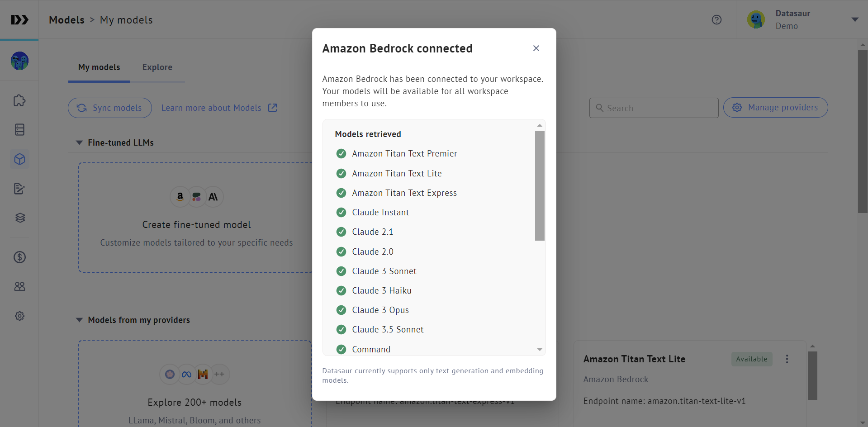Image resolution: width=868 pixels, height=427 pixels.
Task: Click the ++ more providers icon
Action: pos(220,374)
